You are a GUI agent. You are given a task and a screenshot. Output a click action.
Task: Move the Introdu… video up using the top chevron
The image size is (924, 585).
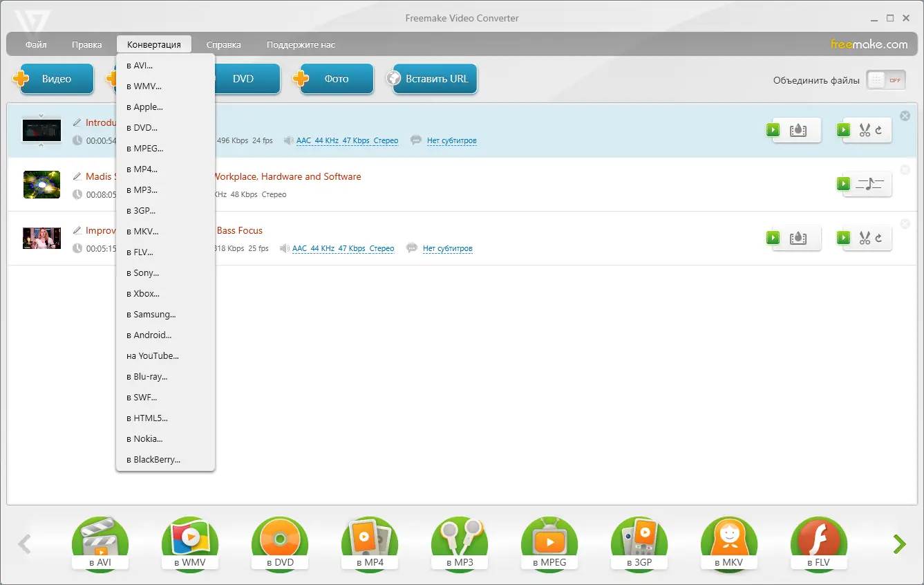click(x=41, y=115)
